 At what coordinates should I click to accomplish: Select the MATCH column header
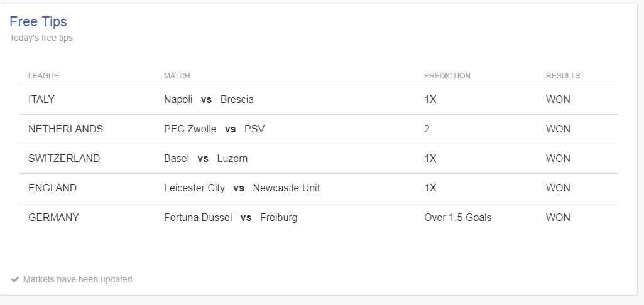(177, 76)
